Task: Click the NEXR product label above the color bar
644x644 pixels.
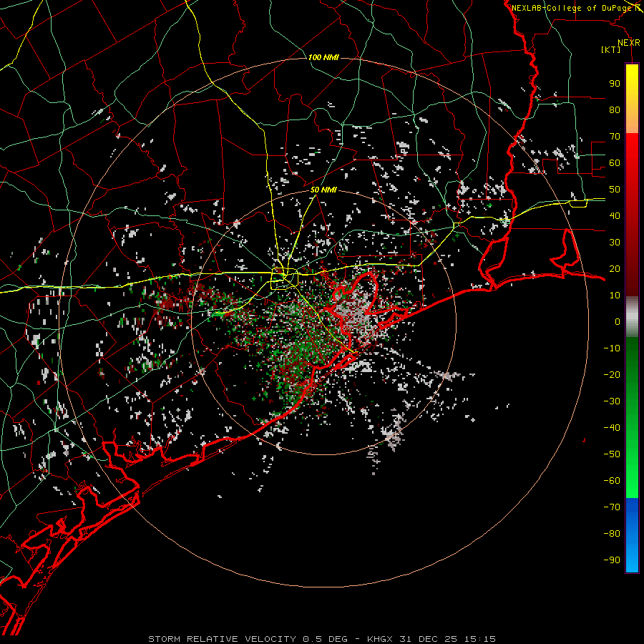Action: [629, 43]
